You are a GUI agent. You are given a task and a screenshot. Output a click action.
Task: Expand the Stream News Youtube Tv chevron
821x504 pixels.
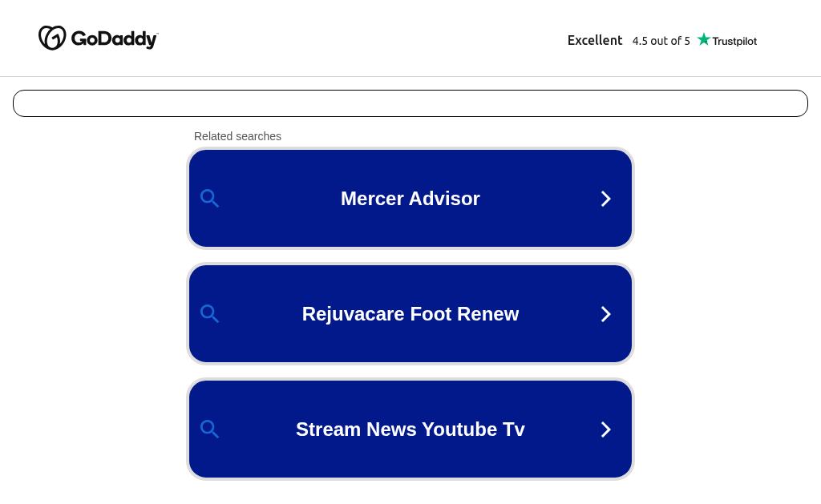606,429
